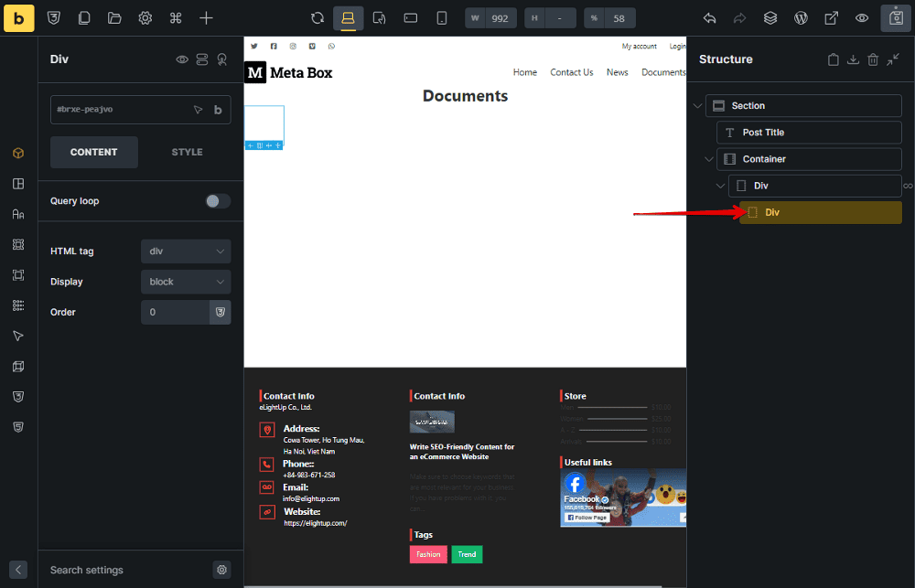
Task: Open the builder settings gear in top toolbar
Action: [x=144, y=18]
